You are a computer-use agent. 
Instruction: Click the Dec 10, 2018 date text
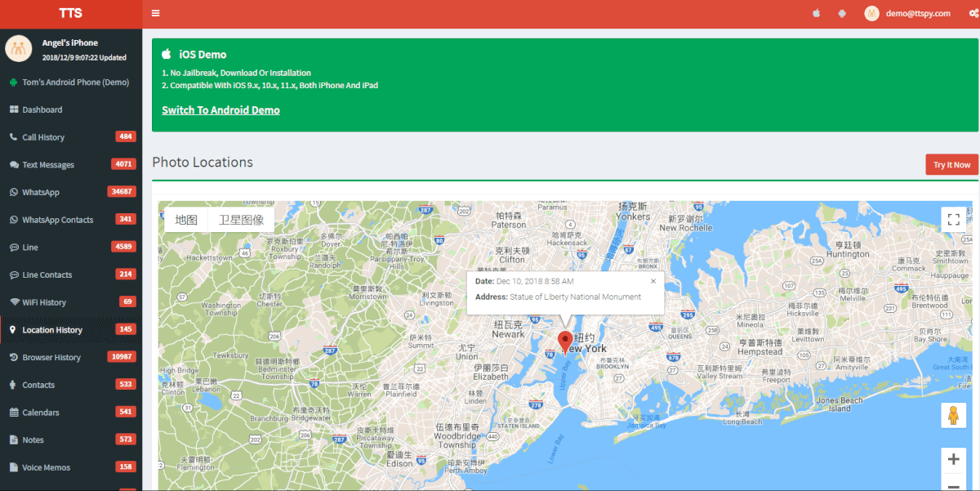tap(535, 281)
